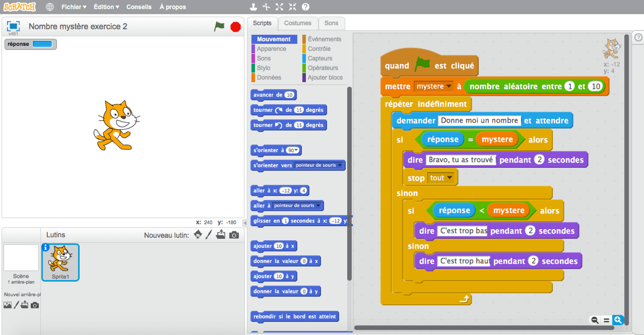
Task: Toggle full screen stage mode
Action: coord(13,26)
